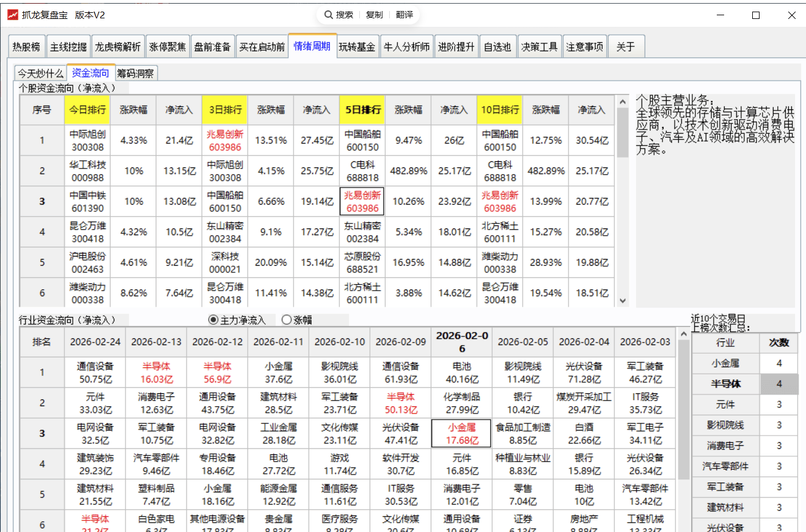Screen dimensions: 806x532
Task: Select 中际旭创 300308 in today's ranking
Action: (87, 140)
